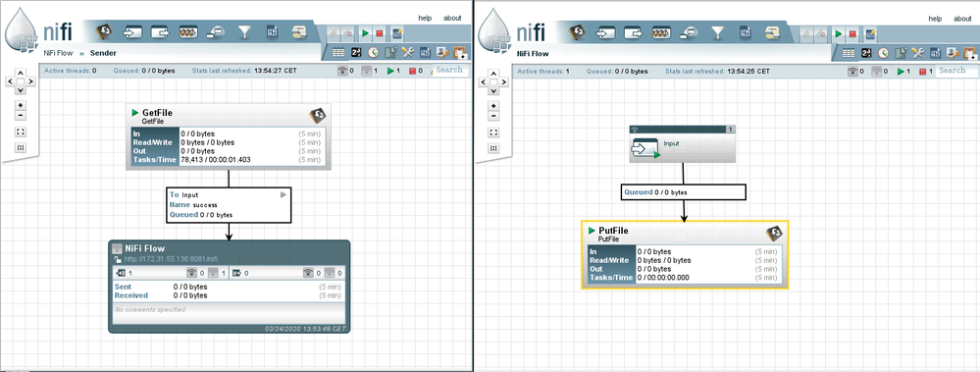Pan left arrow in Sender window navigator
980x372 pixels.
click(x=10, y=81)
